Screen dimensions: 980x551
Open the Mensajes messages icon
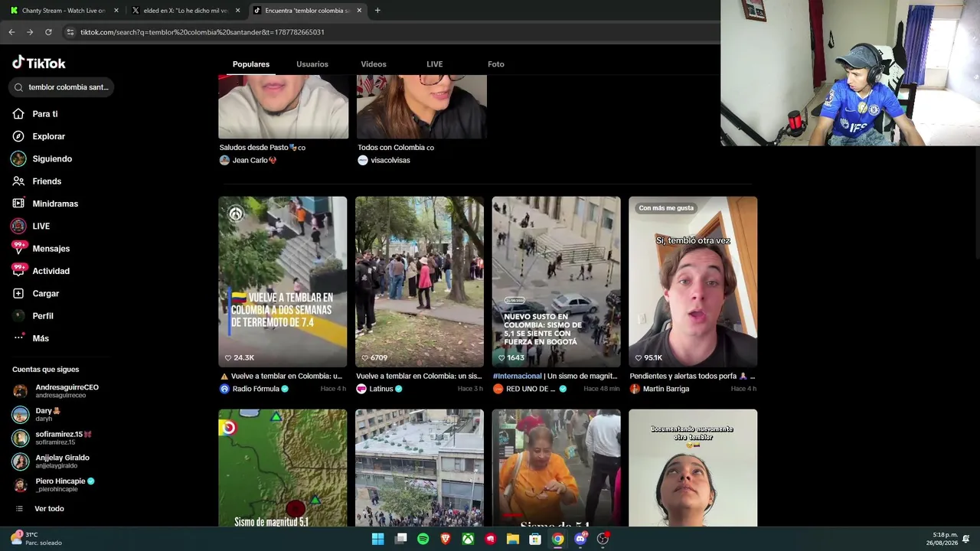pos(18,249)
